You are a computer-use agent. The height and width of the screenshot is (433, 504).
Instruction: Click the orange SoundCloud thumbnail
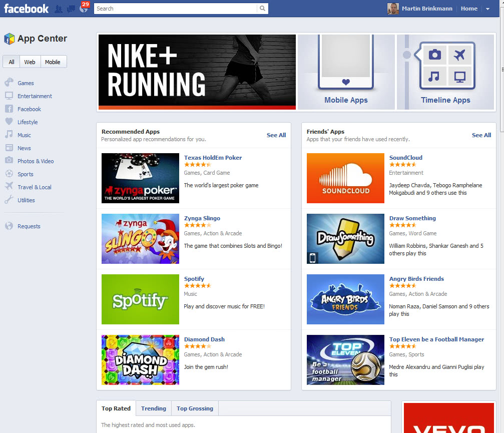(x=345, y=178)
